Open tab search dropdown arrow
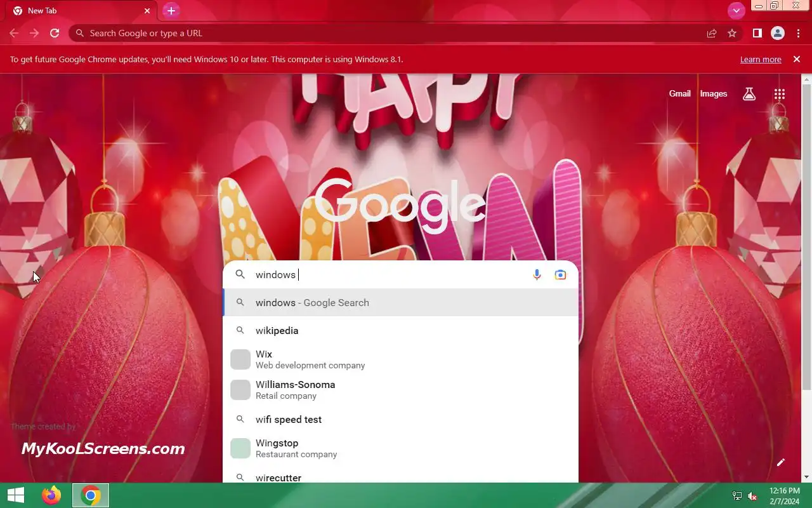 736,10
